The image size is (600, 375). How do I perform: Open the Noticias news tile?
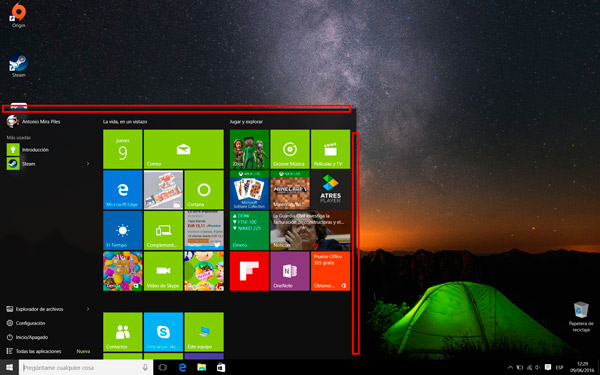click(x=310, y=230)
